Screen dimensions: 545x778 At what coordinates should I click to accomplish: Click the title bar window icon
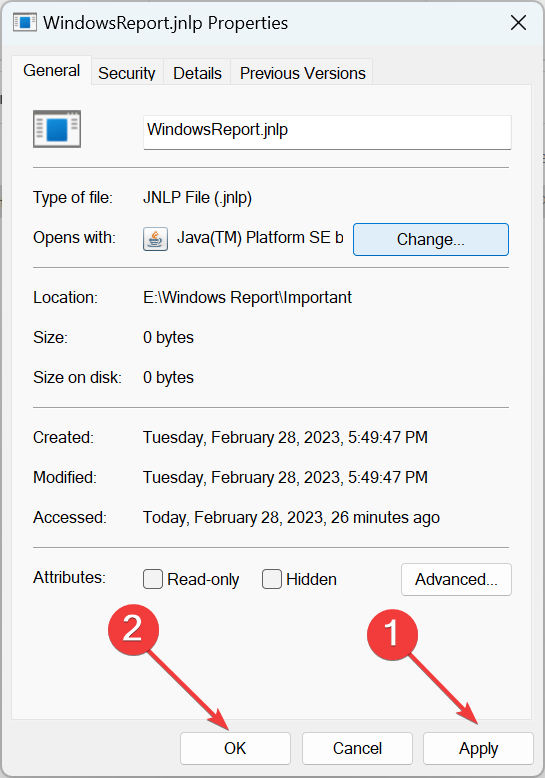pos(25,23)
